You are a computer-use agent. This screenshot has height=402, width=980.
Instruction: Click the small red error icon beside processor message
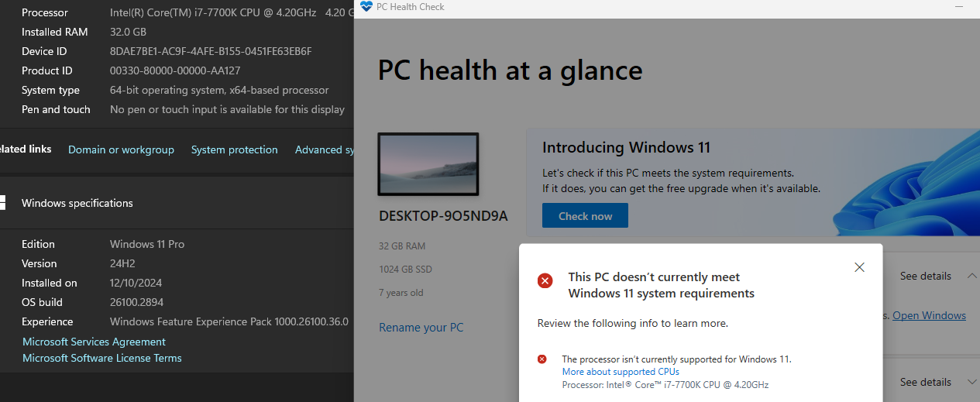click(542, 359)
